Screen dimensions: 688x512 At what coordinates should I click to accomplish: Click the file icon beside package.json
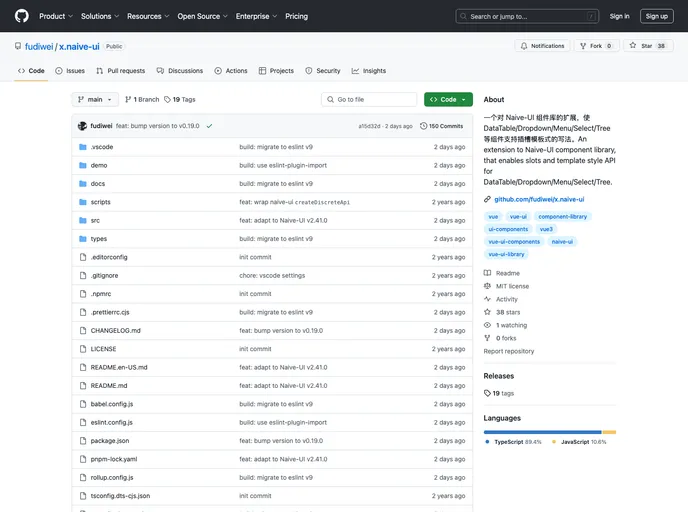(x=83, y=440)
